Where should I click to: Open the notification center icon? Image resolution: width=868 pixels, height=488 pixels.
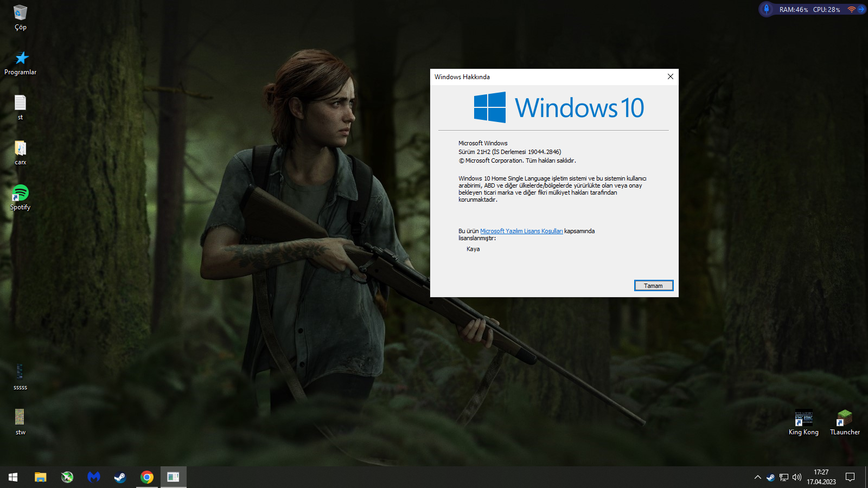tap(850, 477)
